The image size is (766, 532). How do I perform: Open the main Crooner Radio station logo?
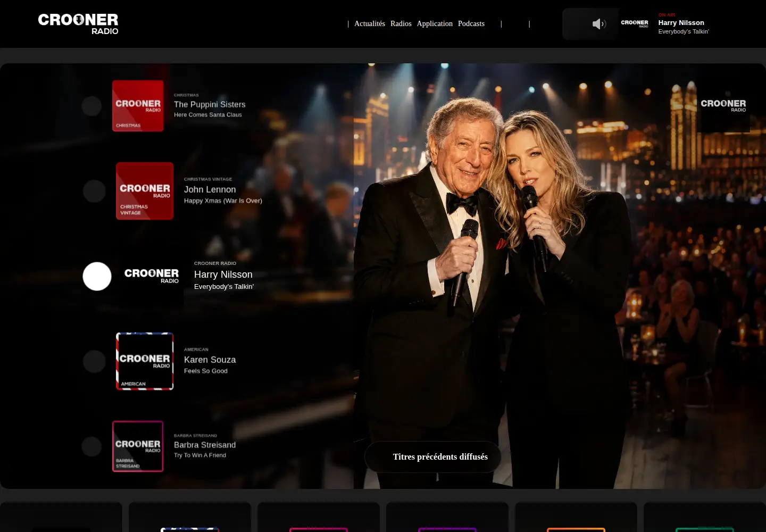[x=152, y=276]
